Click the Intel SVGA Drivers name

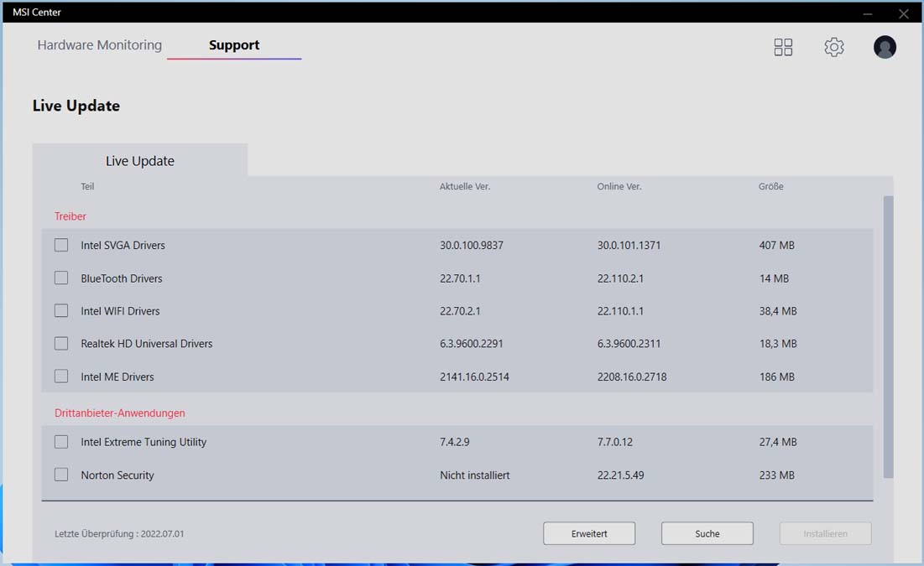pos(123,245)
